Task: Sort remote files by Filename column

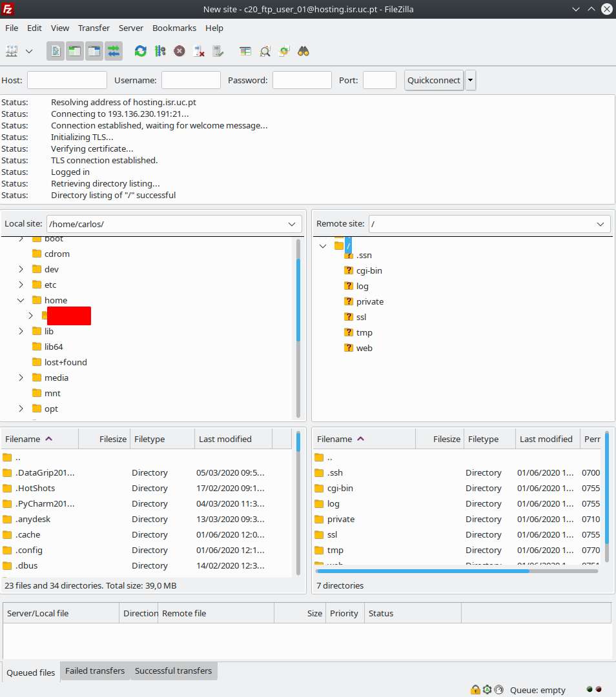Action: [x=364, y=439]
